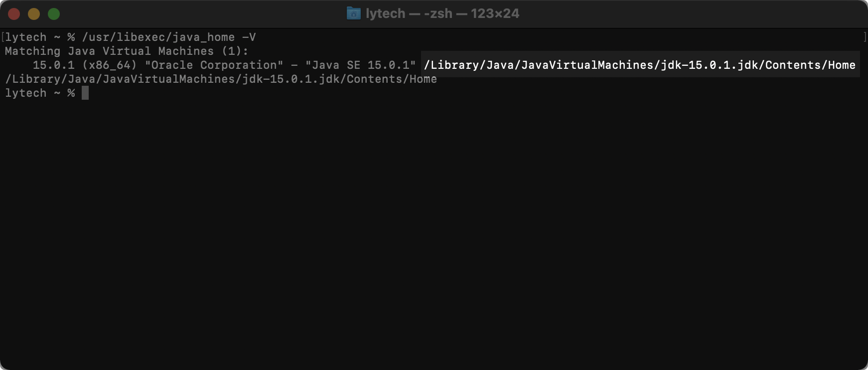Click the last 'lytech ~ %' prompt
Viewport: 868px width, 370px height.
(x=40, y=93)
